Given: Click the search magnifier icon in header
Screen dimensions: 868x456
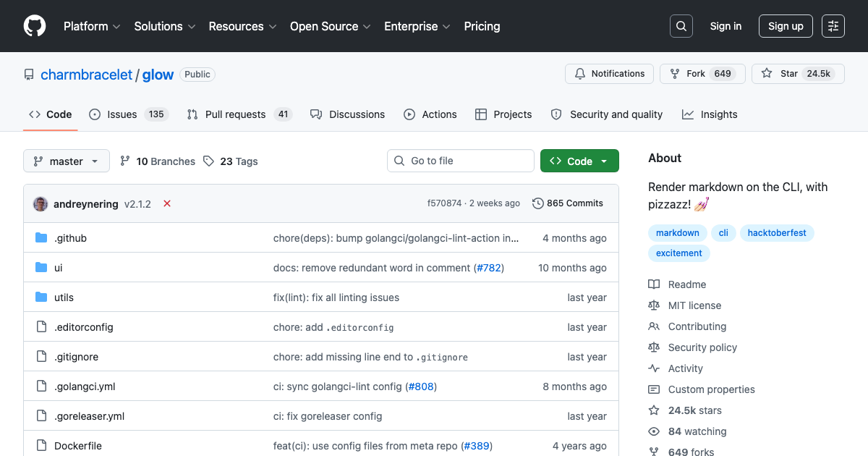Looking at the screenshot, I should coord(681,26).
